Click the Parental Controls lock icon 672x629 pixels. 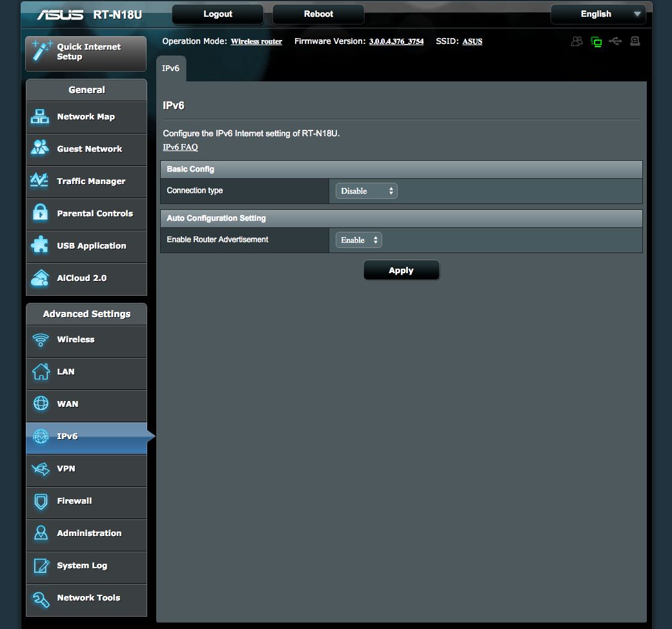(40, 212)
